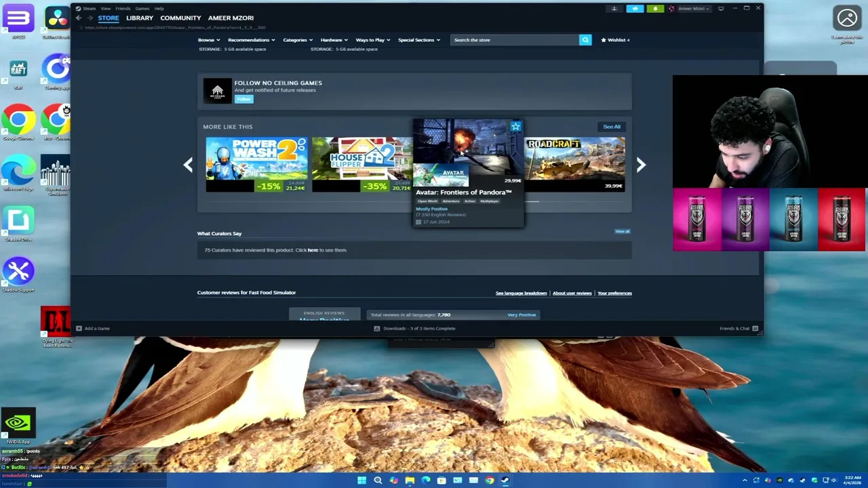
Task: Click See All for More Like This
Action: (x=612, y=127)
